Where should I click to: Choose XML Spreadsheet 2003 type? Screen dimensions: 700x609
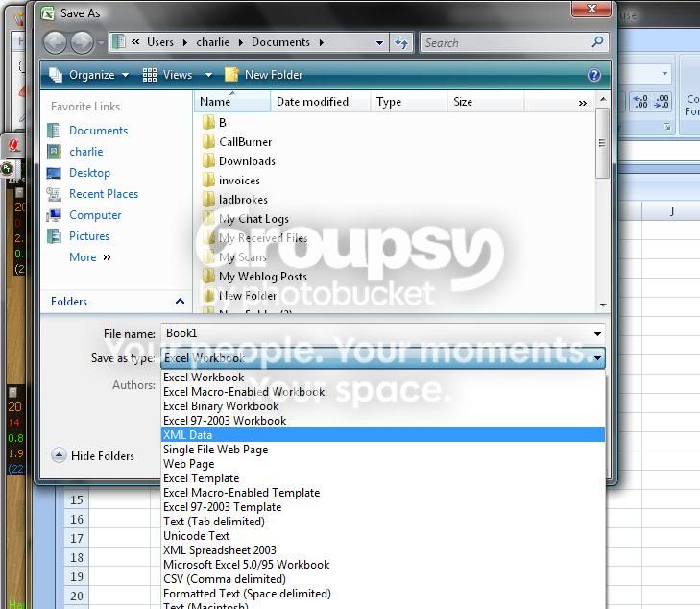[382, 550]
